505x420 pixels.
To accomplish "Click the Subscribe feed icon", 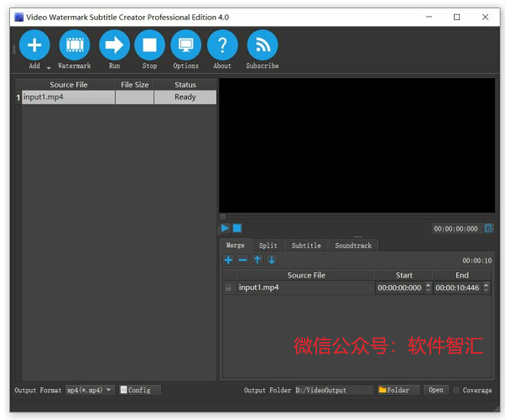I will point(263,45).
